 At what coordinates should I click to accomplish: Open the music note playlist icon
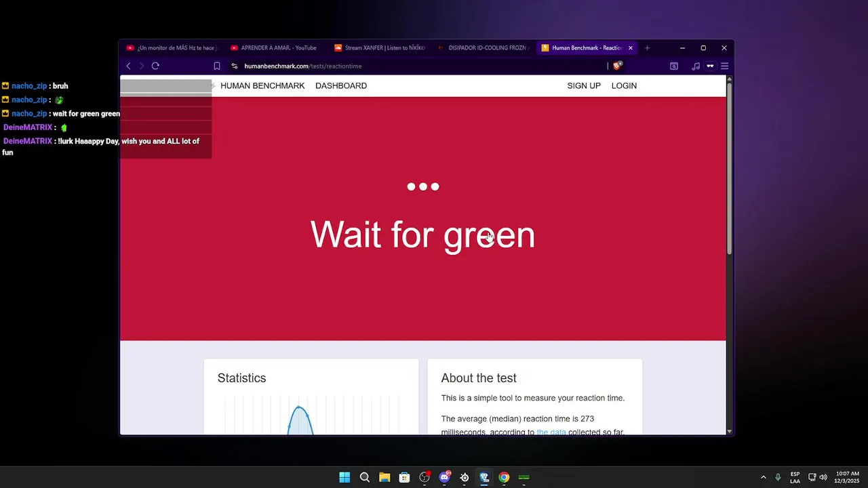[696, 66]
